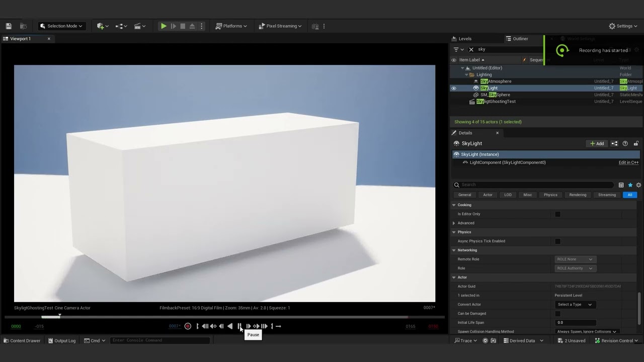The image size is (644, 362).
Task: Open the Details help question icon
Action: pos(625,144)
